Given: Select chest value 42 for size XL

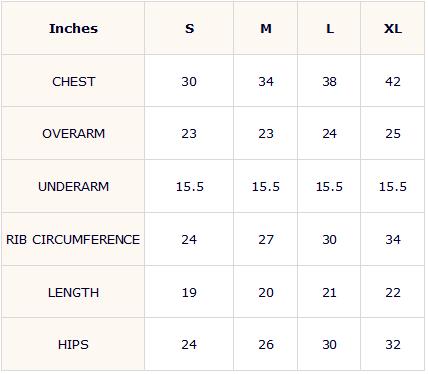Looking at the screenshot, I should click(x=393, y=81).
